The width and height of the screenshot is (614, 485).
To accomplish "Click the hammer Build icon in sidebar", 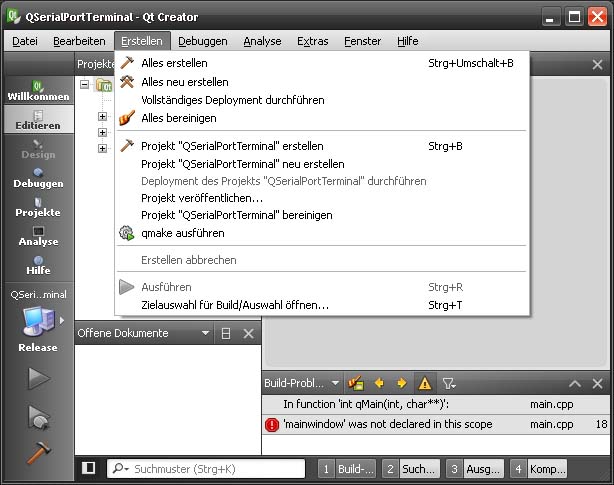I will pyautogui.click(x=38, y=451).
